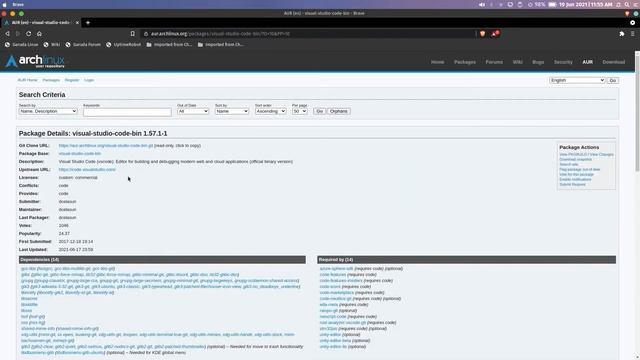Go back with the browser back arrow
640x360 pixels.
[7, 33]
